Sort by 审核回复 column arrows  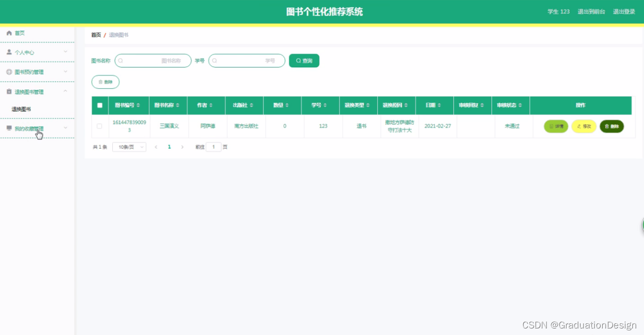pyautogui.click(x=482, y=105)
